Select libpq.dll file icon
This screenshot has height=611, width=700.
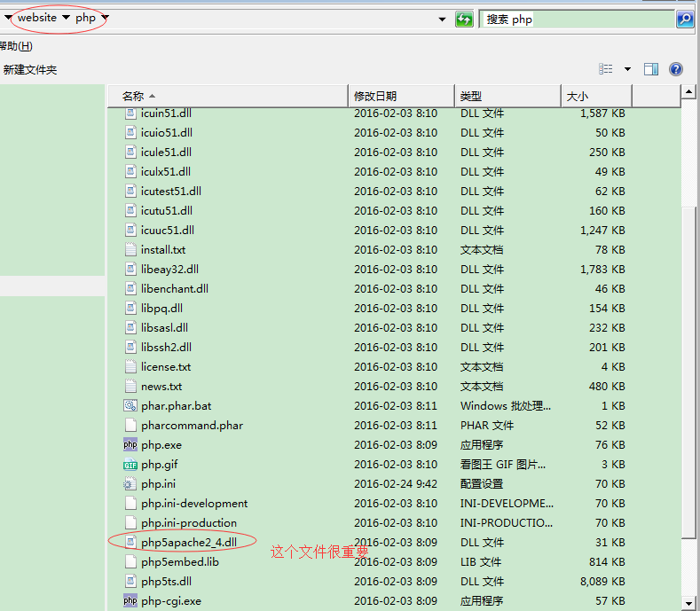tap(130, 308)
